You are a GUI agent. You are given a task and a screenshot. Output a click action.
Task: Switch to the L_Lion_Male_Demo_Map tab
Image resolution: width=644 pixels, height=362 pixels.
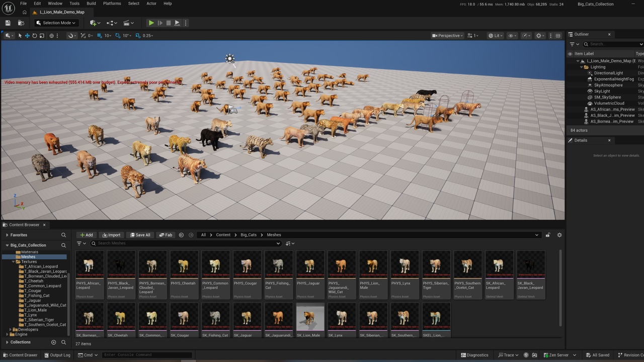click(62, 12)
